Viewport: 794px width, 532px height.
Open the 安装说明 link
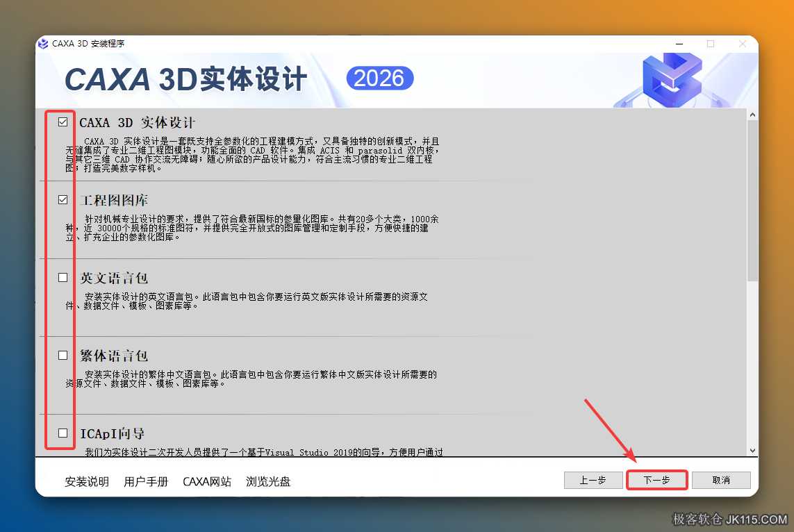tap(87, 481)
